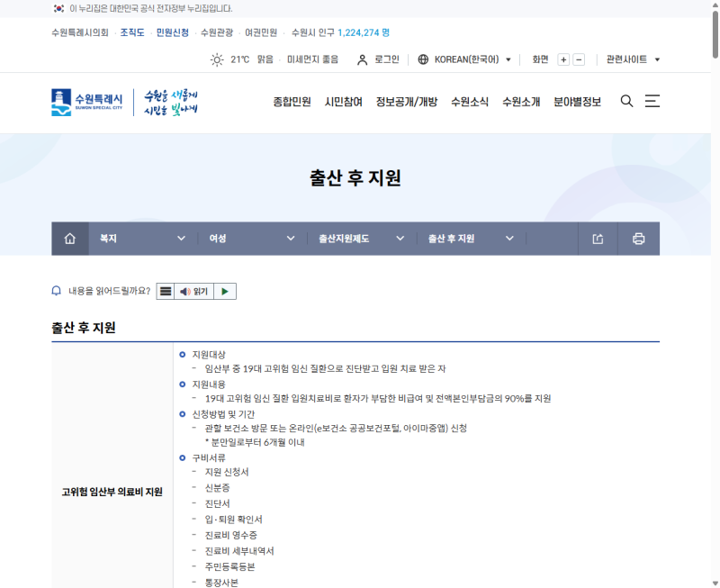Screen dimensions: 720x588
Task: Expand the 출산 후 지원 breadcrumb dropdown
Action: click(x=471, y=239)
